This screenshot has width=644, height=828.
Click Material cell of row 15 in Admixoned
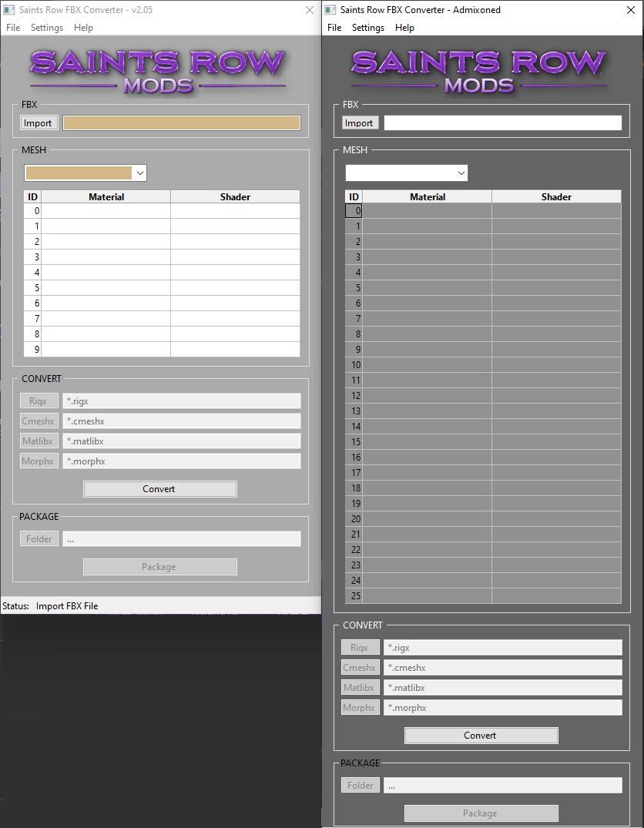[x=428, y=441]
